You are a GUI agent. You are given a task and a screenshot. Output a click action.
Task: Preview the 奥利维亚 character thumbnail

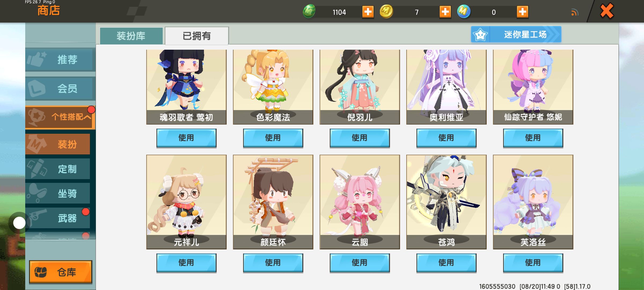[446, 87]
